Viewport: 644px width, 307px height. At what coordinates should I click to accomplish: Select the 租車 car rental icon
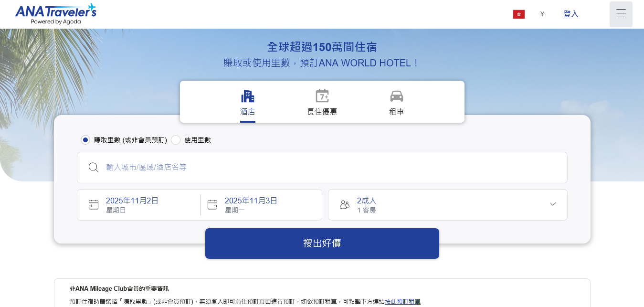396,96
